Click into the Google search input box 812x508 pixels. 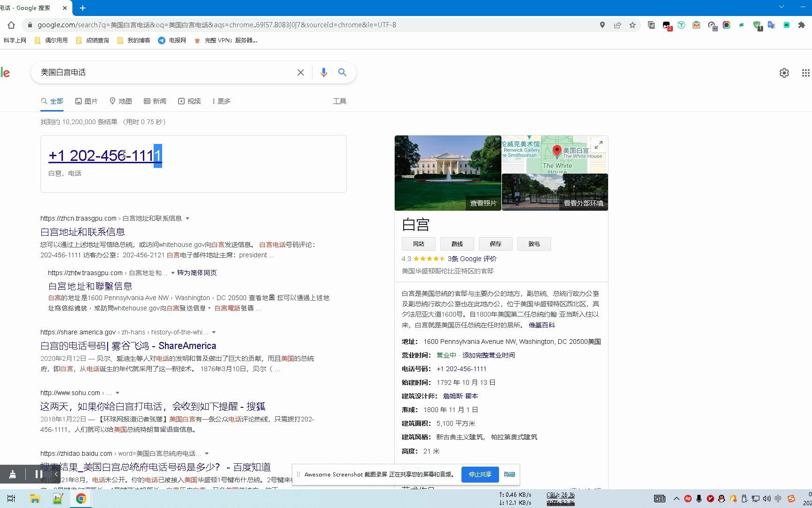coord(164,72)
